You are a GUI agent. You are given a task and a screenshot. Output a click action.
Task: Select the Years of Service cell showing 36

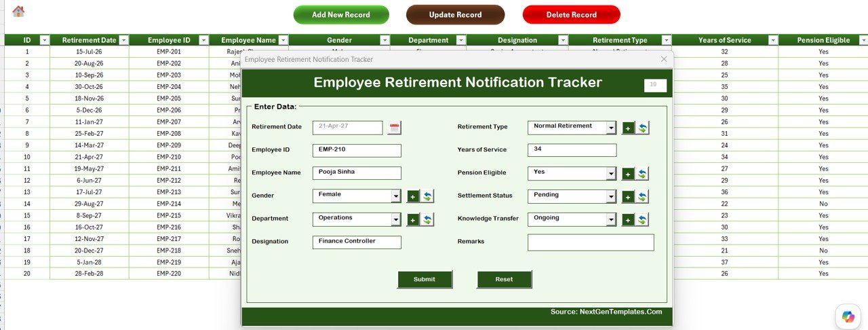coord(725,192)
